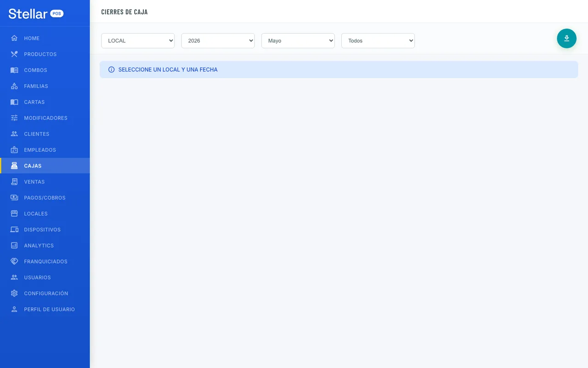Click the Locales storefront icon

click(x=14, y=213)
